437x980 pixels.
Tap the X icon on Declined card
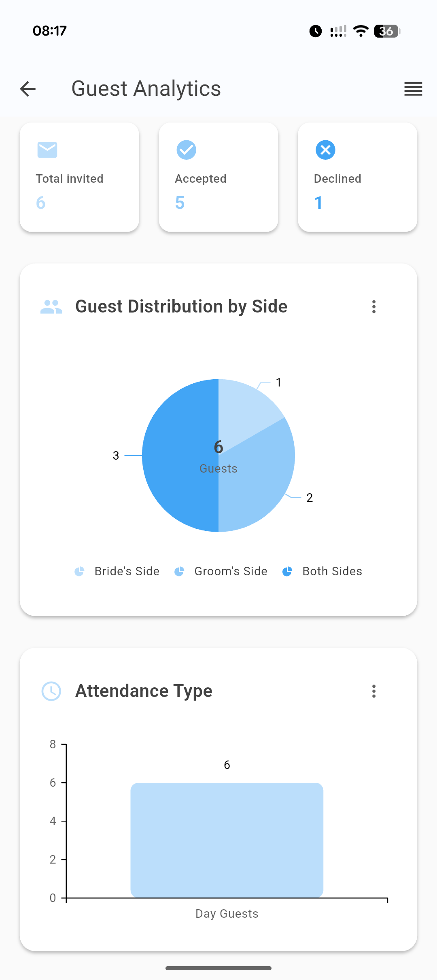coord(325,150)
